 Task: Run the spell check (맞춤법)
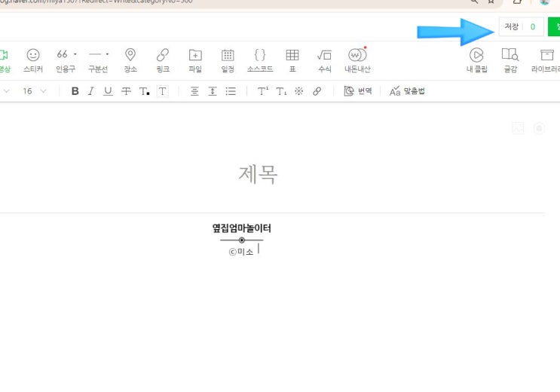[407, 91]
